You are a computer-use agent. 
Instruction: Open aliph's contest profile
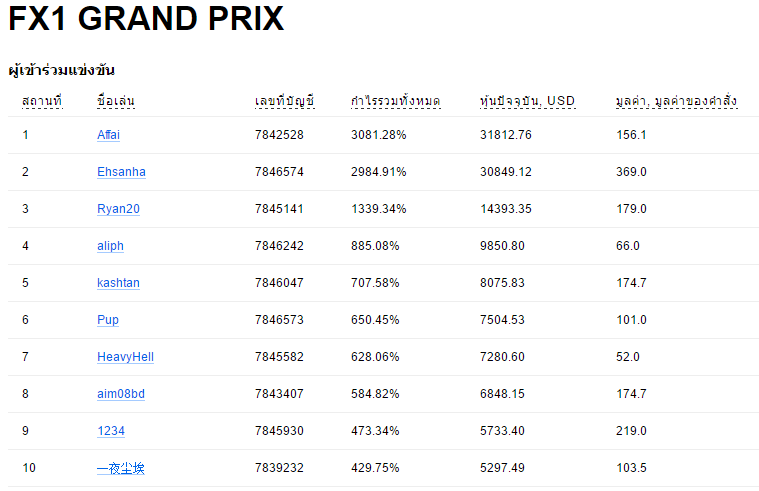point(110,246)
